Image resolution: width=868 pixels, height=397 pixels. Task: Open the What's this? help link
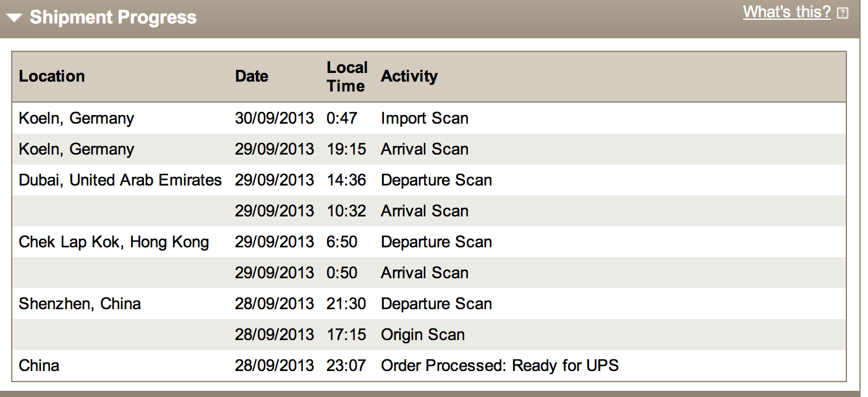786,12
